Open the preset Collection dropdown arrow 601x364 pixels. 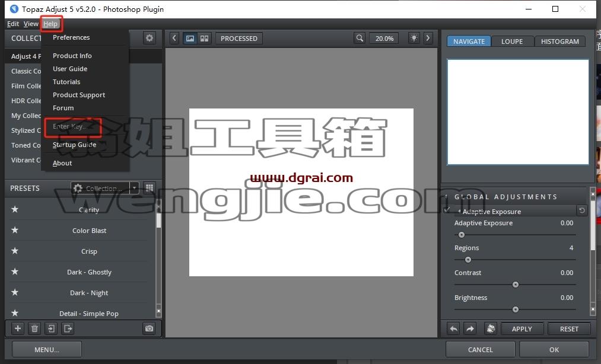pos(135,188)
